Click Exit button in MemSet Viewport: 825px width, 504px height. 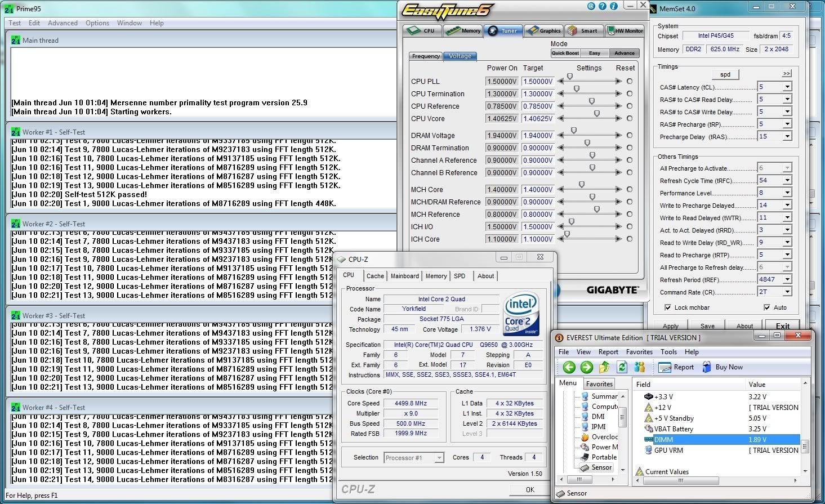(x=783, y=325)
